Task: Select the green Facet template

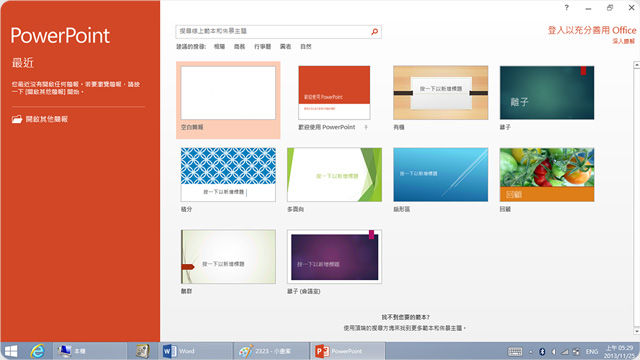Action: point(334,175)
